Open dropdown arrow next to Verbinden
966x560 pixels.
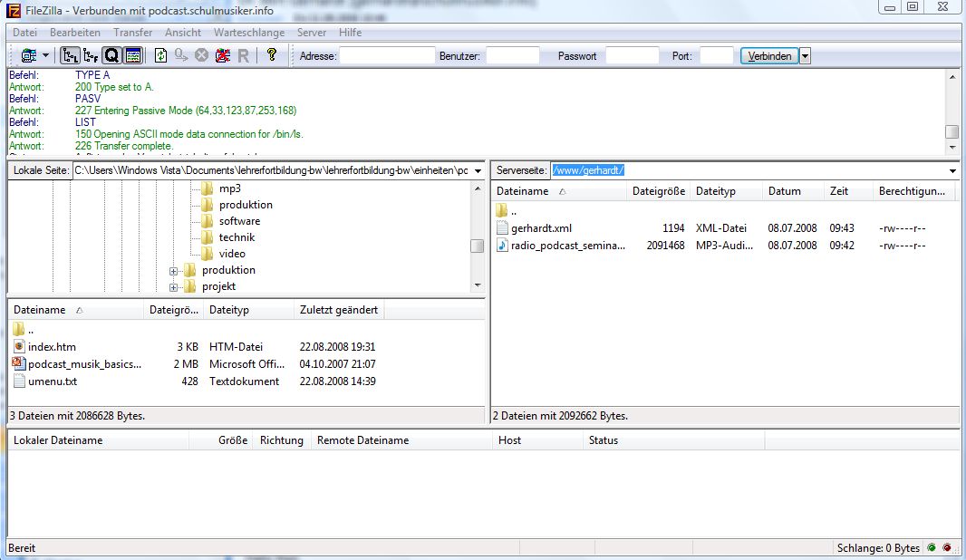coord(805,56)
